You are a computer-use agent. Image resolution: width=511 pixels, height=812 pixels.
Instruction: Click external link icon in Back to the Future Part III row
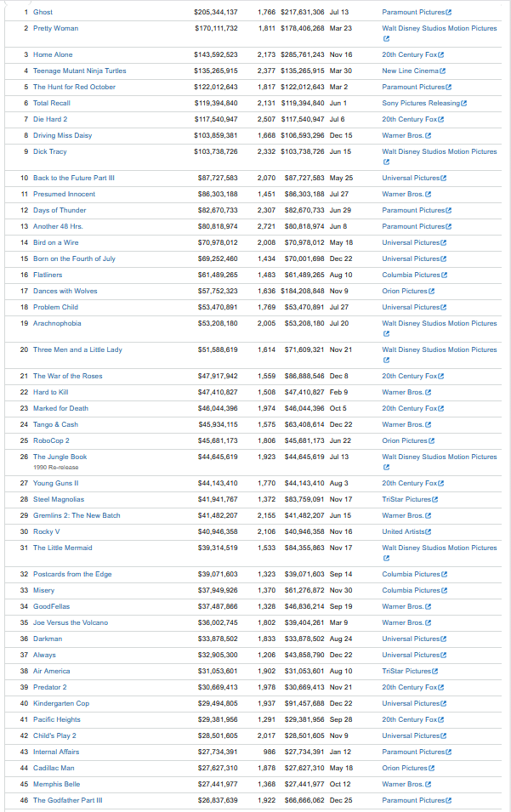coord(444,179)
